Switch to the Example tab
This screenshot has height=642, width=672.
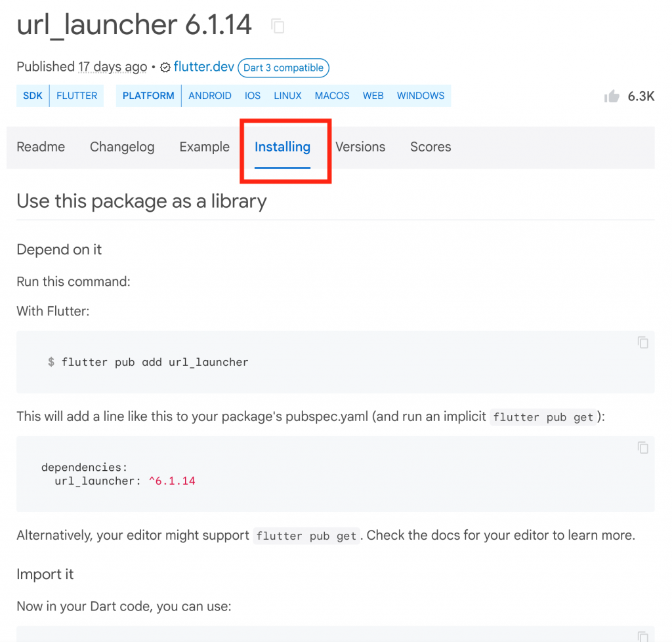205,147
